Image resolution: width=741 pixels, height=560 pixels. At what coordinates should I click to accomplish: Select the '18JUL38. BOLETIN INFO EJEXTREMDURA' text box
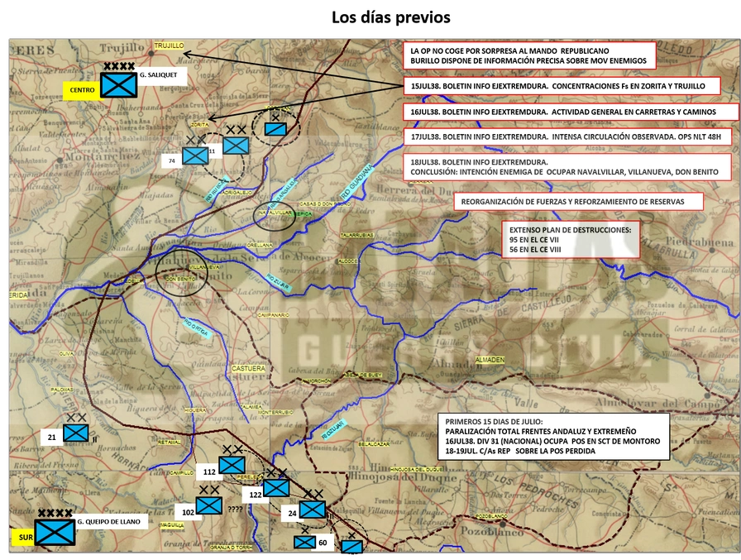[567, 167]
